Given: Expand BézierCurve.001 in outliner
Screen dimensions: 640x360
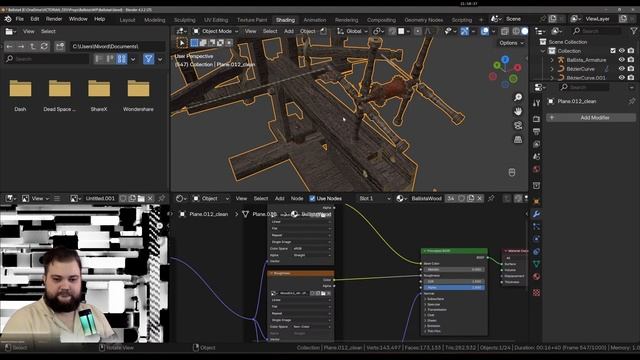Looking at the screenshot, I should click(x=552, y=78).
